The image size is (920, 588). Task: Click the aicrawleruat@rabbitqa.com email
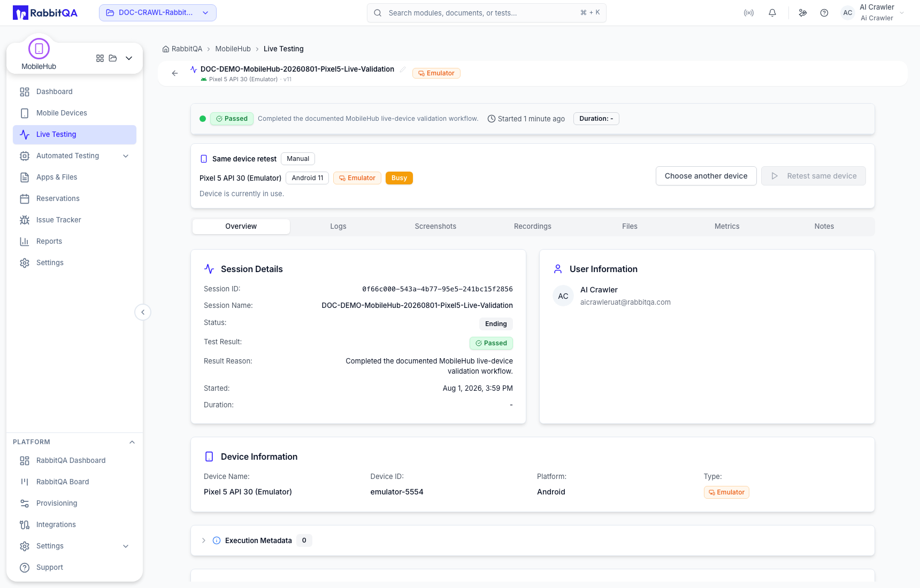pos(625,303)
